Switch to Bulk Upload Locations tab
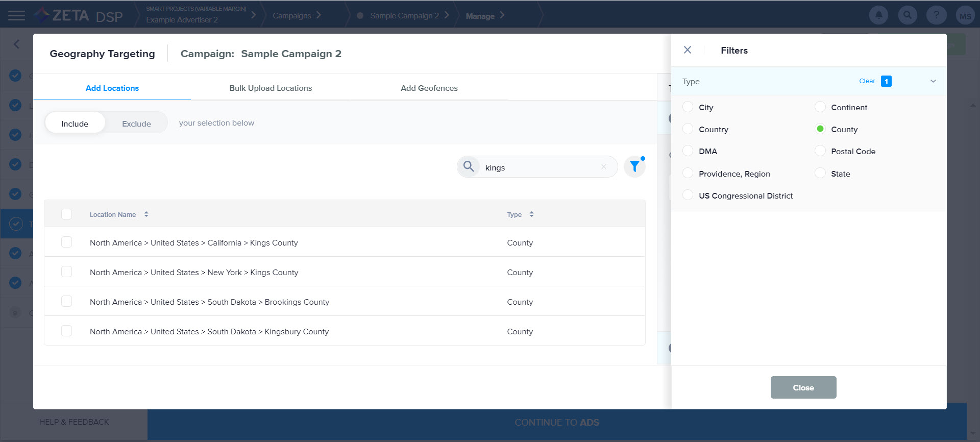The height and width of the screenshot is (442, 980). coord(271,88)
